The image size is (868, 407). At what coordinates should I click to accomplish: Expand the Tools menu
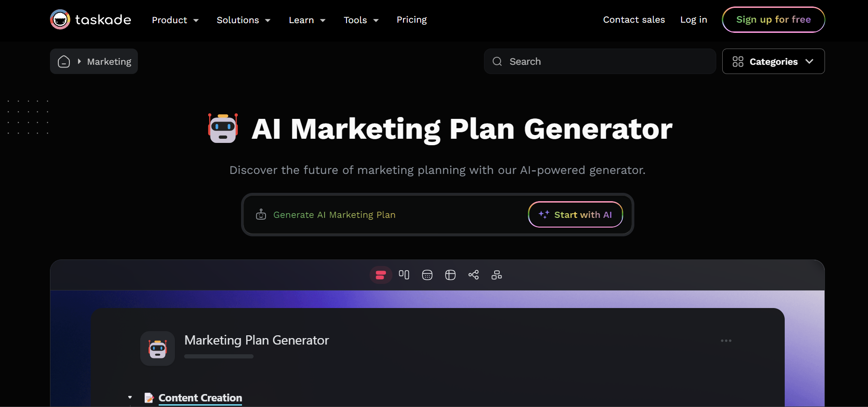361,20
